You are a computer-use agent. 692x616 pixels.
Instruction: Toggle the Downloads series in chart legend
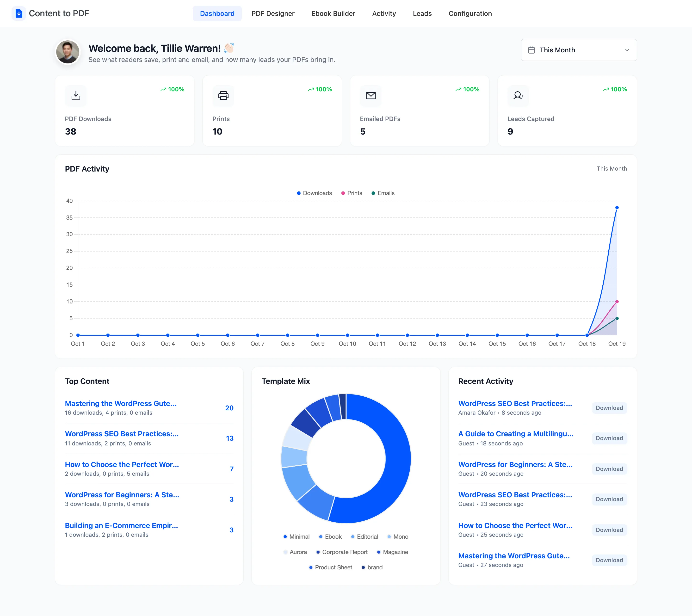[314, 193]
